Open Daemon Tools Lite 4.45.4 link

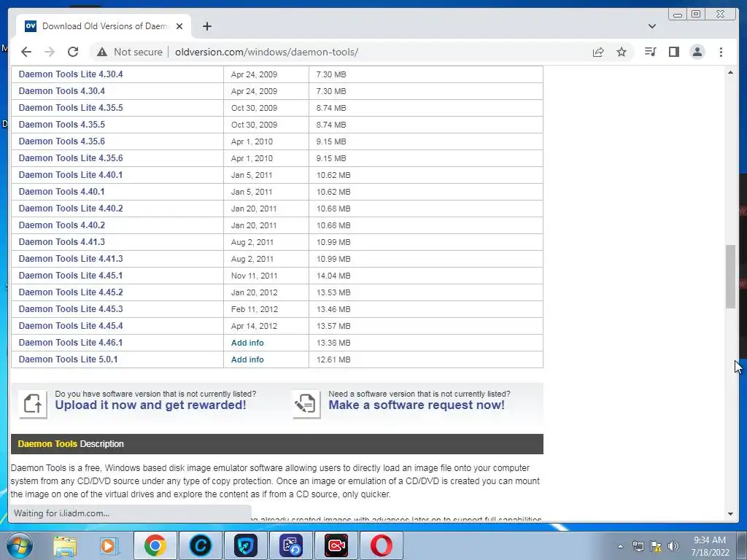tap(71, 326)
